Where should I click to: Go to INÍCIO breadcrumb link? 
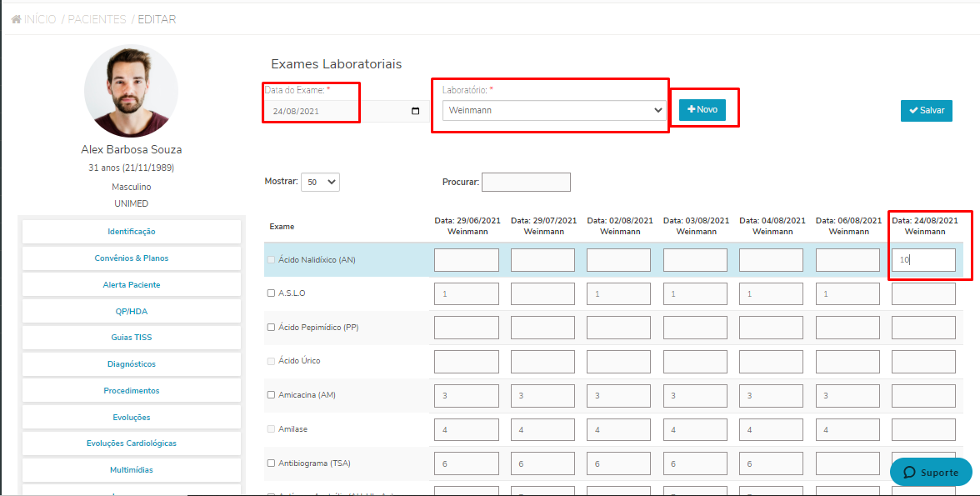(x=40, y=19)
